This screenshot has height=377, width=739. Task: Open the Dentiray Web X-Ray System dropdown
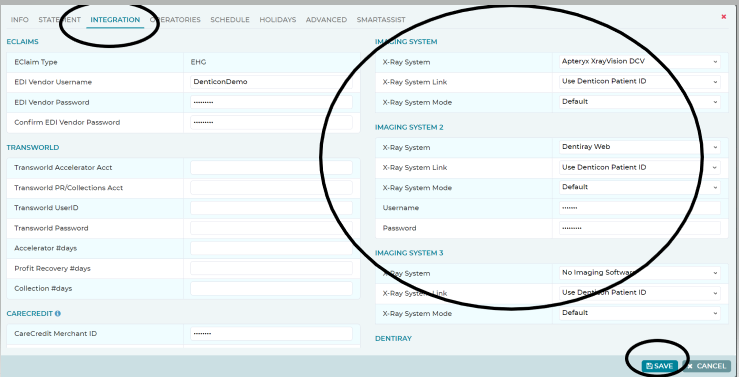(640, 147)
